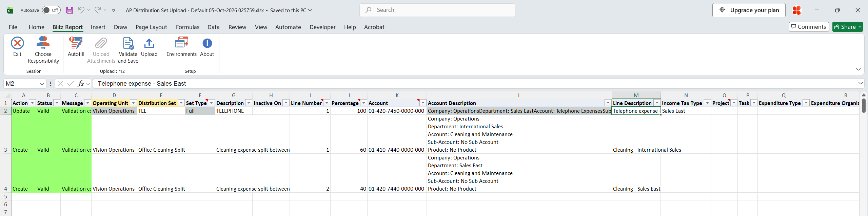Open Undo history dropdown arrow
868x216 pixels.
pyautogui.click(x=88, y=10)
